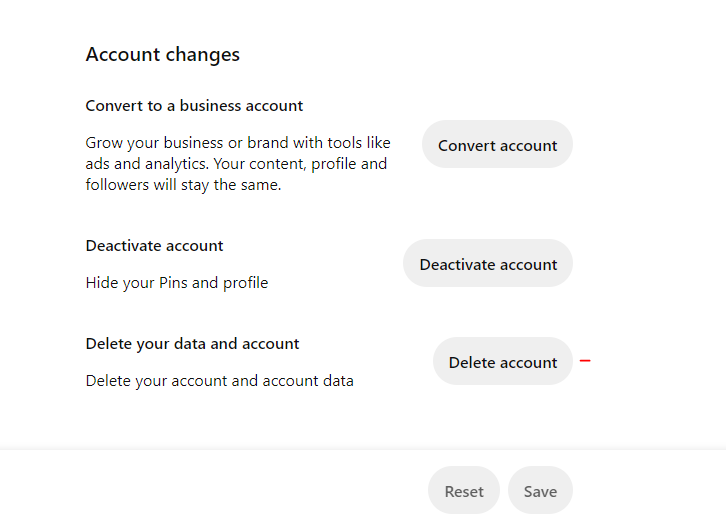
Task: Click the text line starting Grow your business
Action: tap(237, 143)
